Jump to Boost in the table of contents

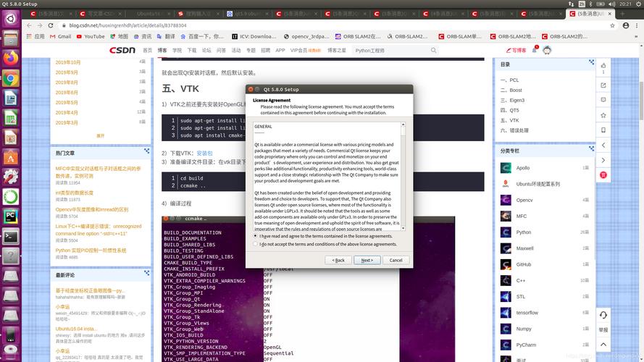coord(511,90)
